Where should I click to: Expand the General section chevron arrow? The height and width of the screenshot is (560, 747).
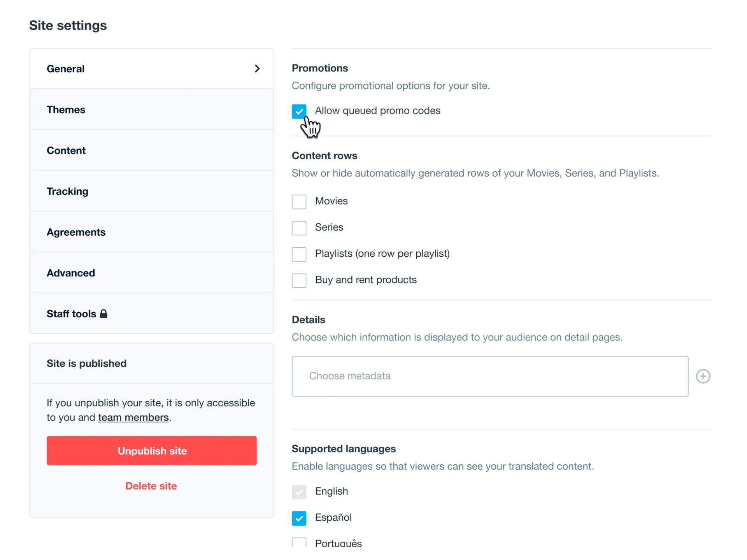[x=257, y=69]
